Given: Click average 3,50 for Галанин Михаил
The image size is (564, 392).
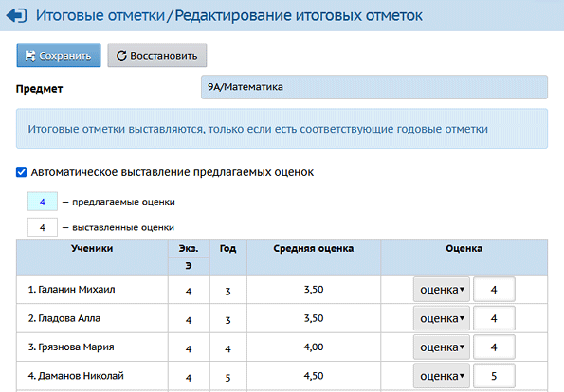Looking at the screenshot, I should click(314, 289).
